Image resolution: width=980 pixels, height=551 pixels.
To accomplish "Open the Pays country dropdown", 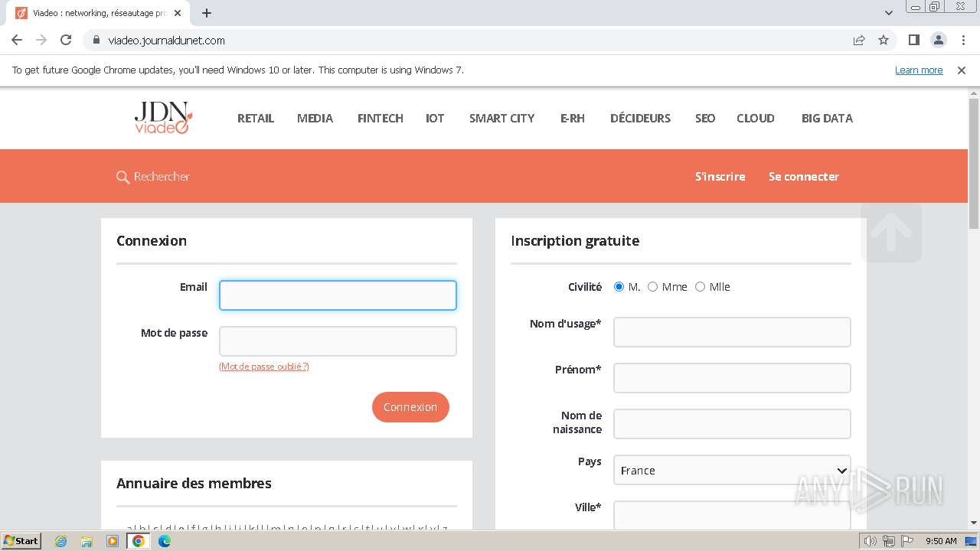I will [x=732, y=470].
